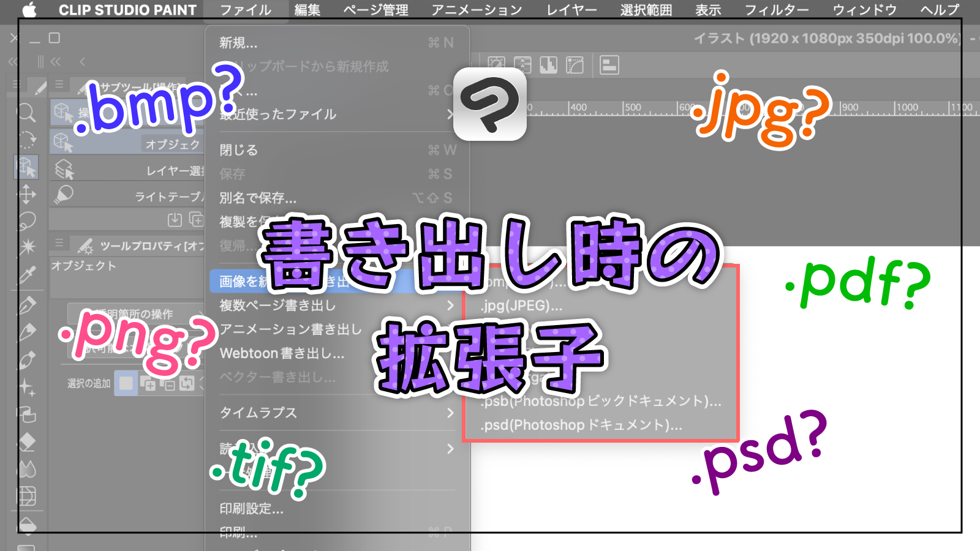
Task: Collapse palette dock with leftmost double arrow
Action: tap(13, 61)
